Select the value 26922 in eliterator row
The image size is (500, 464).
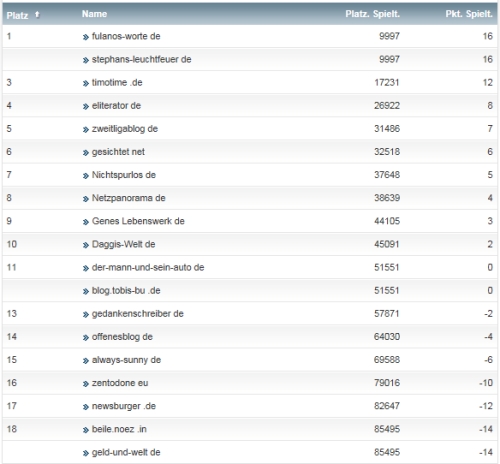coord(387,105)
